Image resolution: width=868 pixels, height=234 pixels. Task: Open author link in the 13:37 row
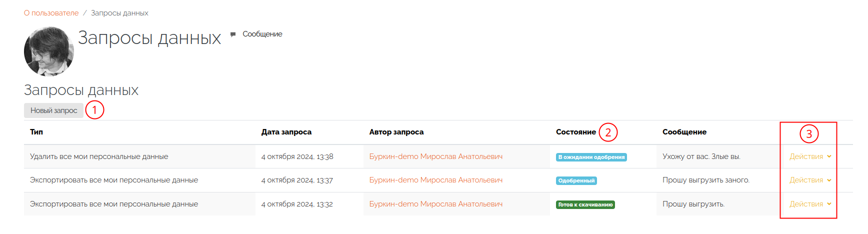436,180
